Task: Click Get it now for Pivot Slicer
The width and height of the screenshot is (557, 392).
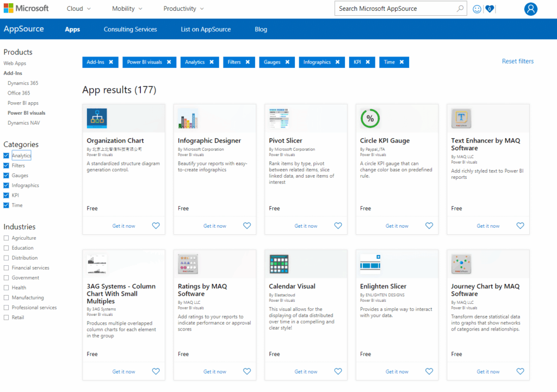Action: pyautogui.click(x=306, y=226)
